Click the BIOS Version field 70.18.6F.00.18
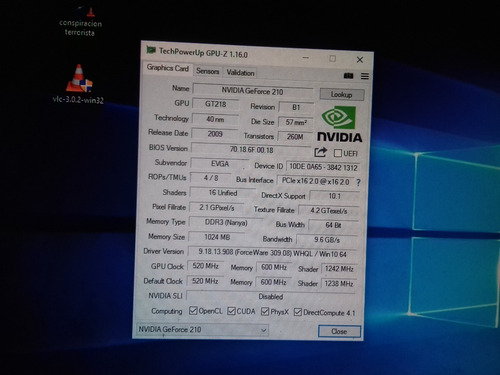The height and width of the screenshot is (375, 500). pos(251,150)
